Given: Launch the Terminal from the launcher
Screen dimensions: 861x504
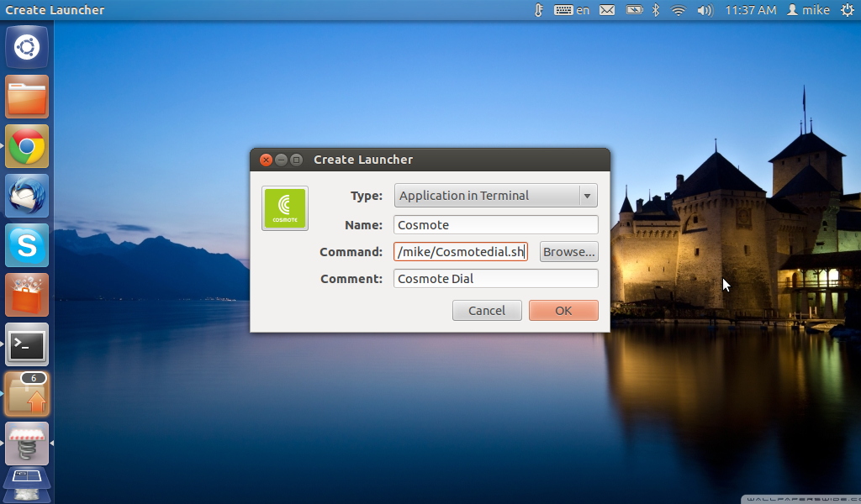Looking at the screenshot, I should point(27,344).
